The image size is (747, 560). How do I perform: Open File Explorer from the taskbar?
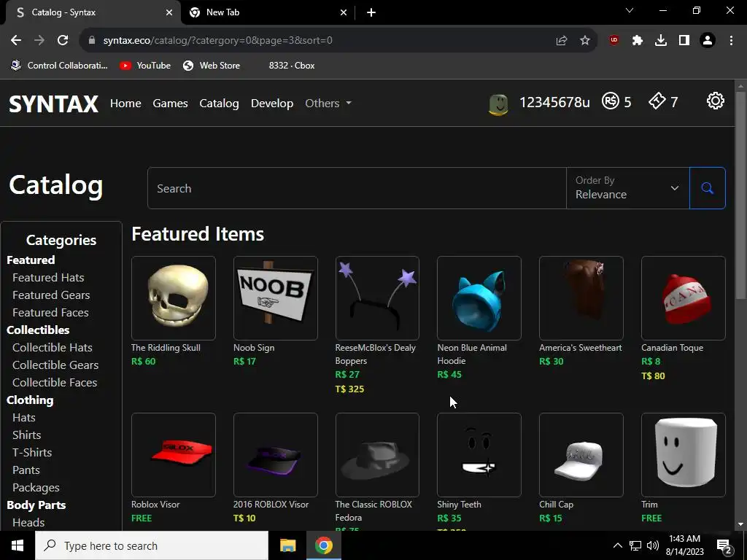[287, 545]
